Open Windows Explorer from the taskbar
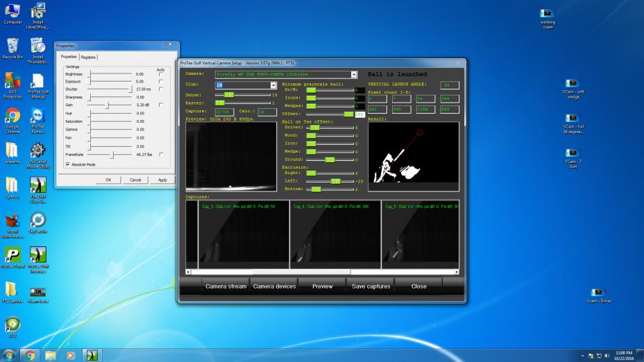This screenshot has height=362, width=644. (x=51, y=355)
